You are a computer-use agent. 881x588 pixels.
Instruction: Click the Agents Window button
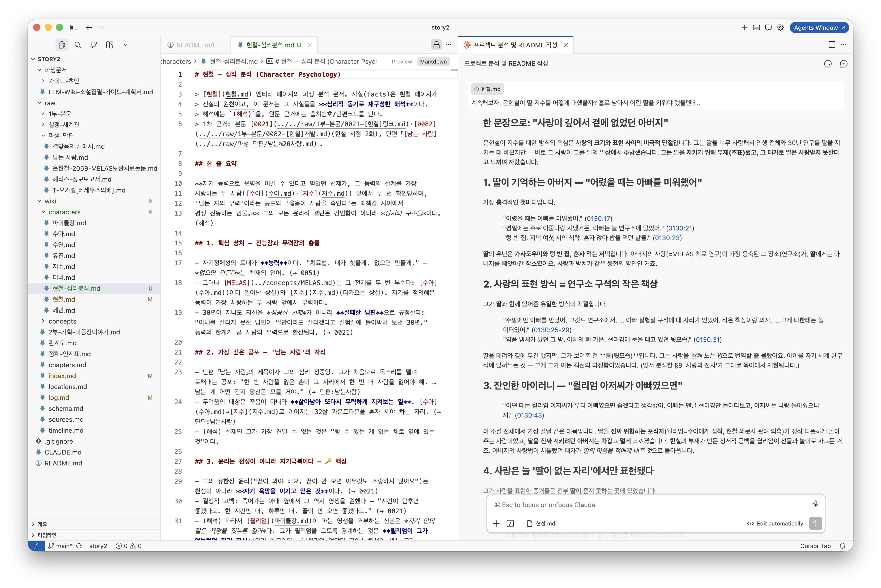coord(819,27)
